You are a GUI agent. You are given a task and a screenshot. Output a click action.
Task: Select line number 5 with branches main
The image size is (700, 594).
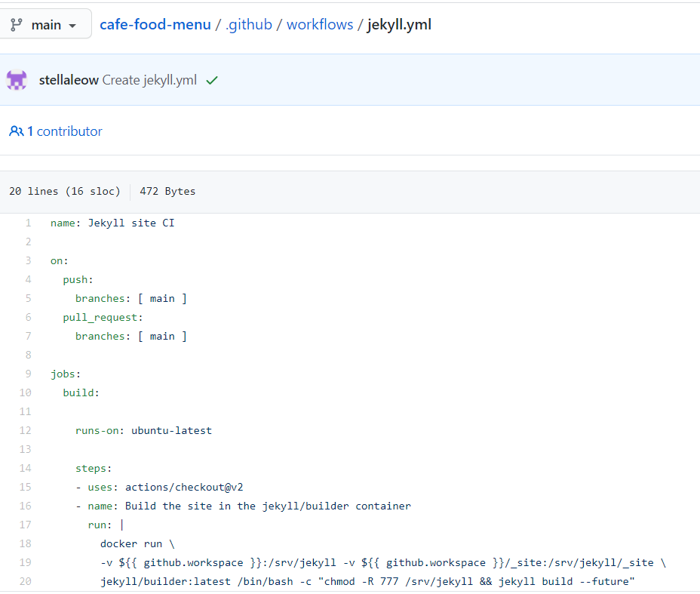click(28, 298)
